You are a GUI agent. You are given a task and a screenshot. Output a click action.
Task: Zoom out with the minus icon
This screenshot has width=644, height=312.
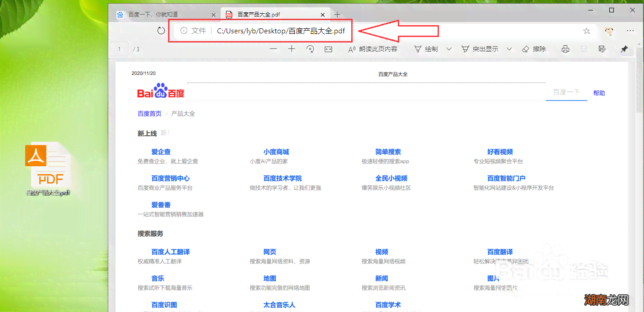[x=274, y=49]
